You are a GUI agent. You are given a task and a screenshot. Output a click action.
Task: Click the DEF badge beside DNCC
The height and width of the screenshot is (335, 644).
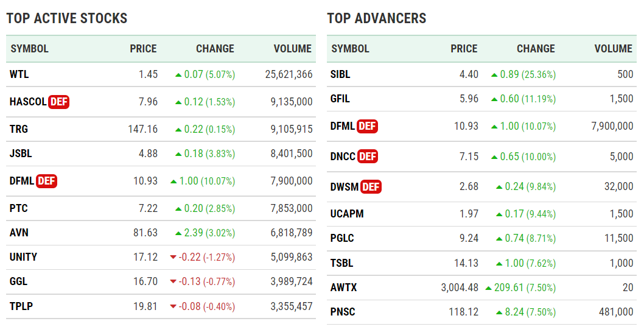coord(368,157)
